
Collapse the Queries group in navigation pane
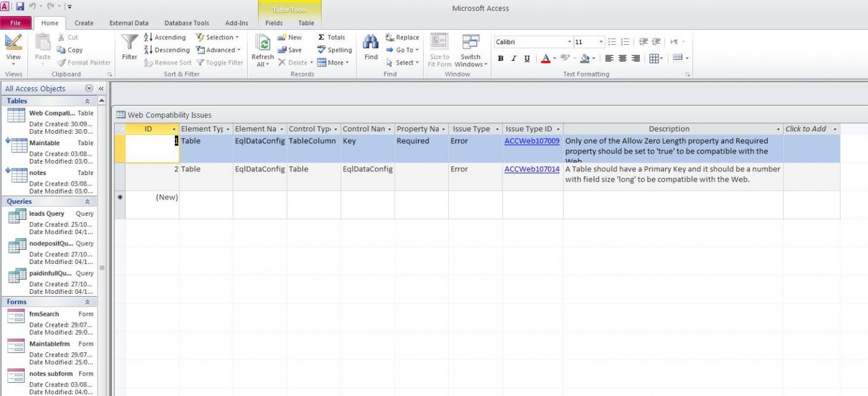pyautogui.click(x=88, y=201)
